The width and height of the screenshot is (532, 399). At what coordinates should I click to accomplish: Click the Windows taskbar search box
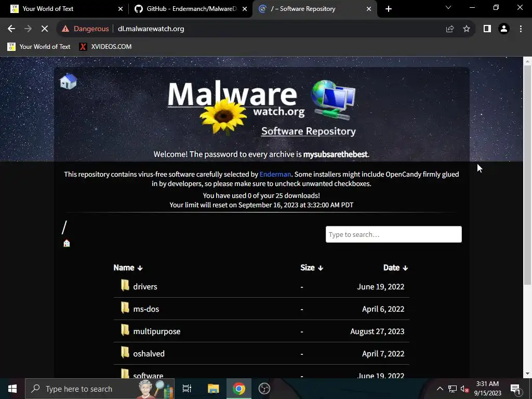100,389
